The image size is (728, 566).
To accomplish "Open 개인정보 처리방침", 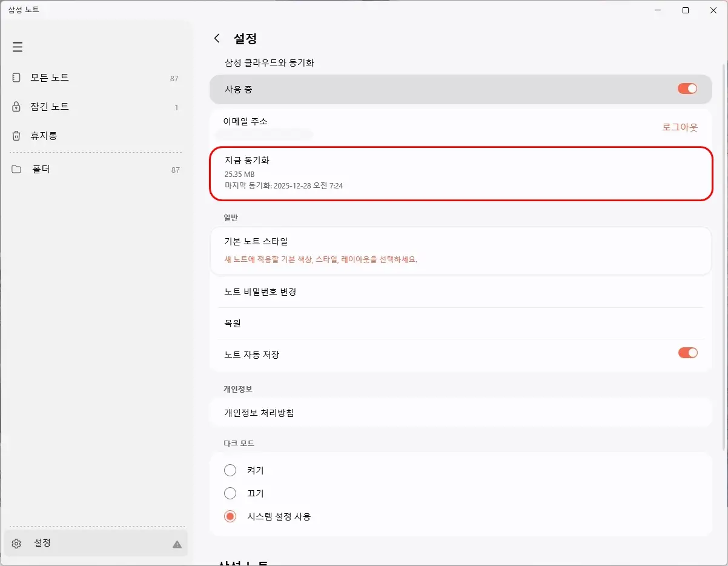I will [461, 413].
